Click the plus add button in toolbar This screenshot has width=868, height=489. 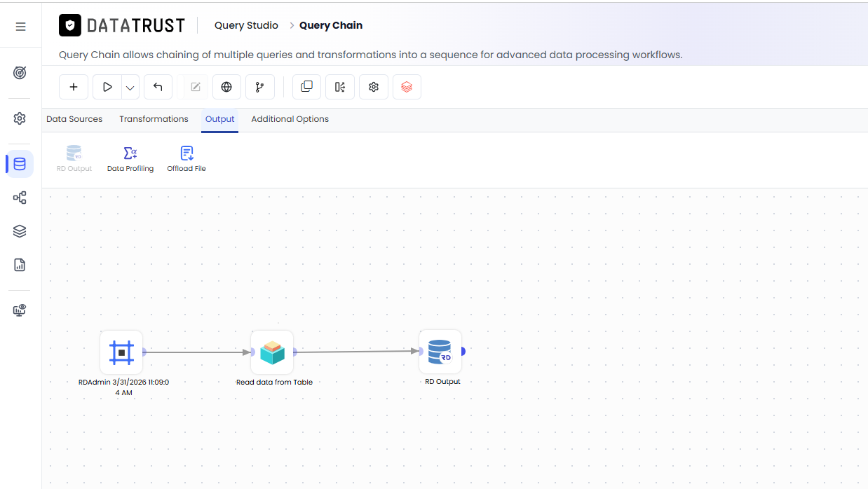pyautogui.click(x=74, y=87)
